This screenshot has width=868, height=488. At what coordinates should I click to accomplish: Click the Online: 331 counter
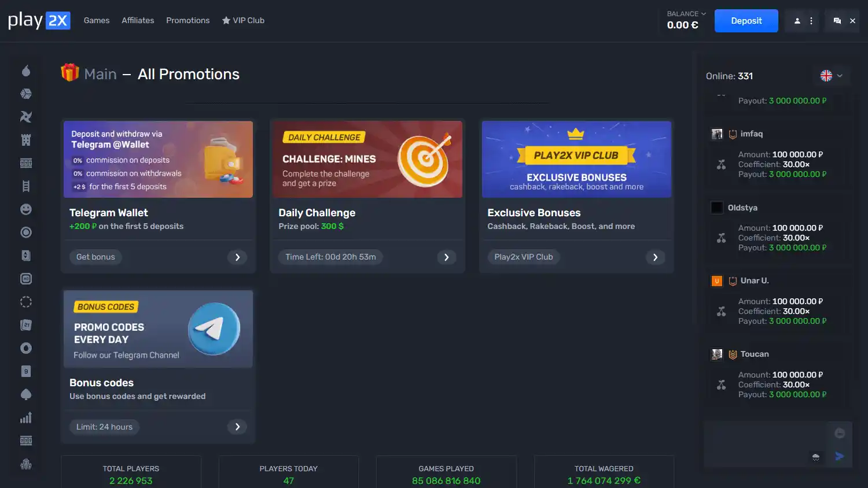click(729, 76)
